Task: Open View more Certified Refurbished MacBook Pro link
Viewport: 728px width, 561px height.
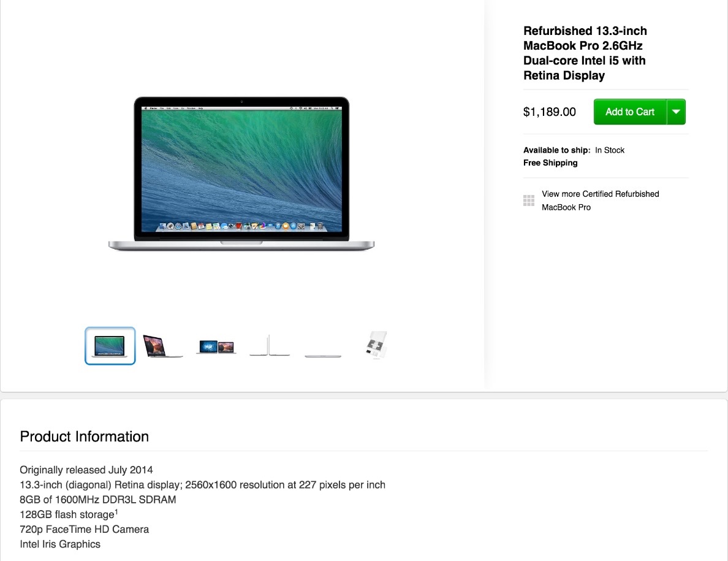Action: point(601,200)
